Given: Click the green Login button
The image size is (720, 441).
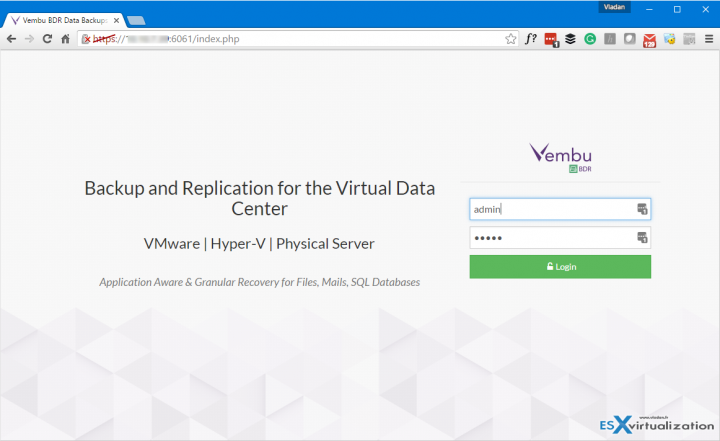Looking at the screenshot, I should 560,267.
